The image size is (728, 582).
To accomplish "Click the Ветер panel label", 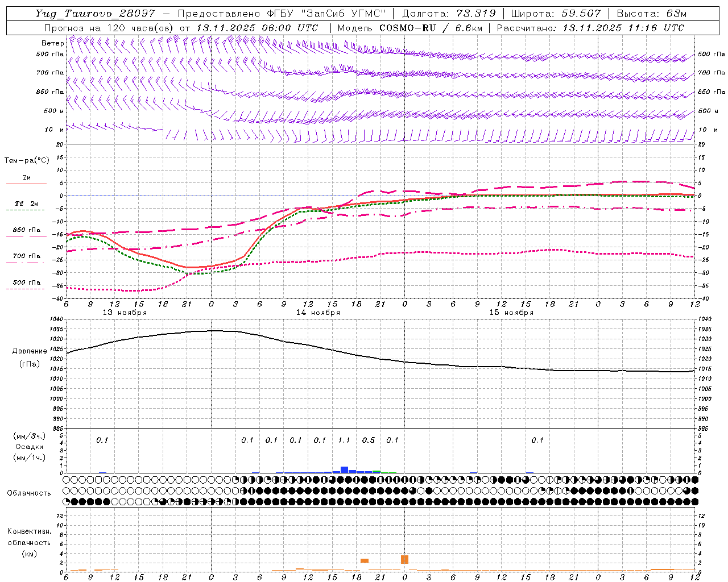I will click(52, 43).
